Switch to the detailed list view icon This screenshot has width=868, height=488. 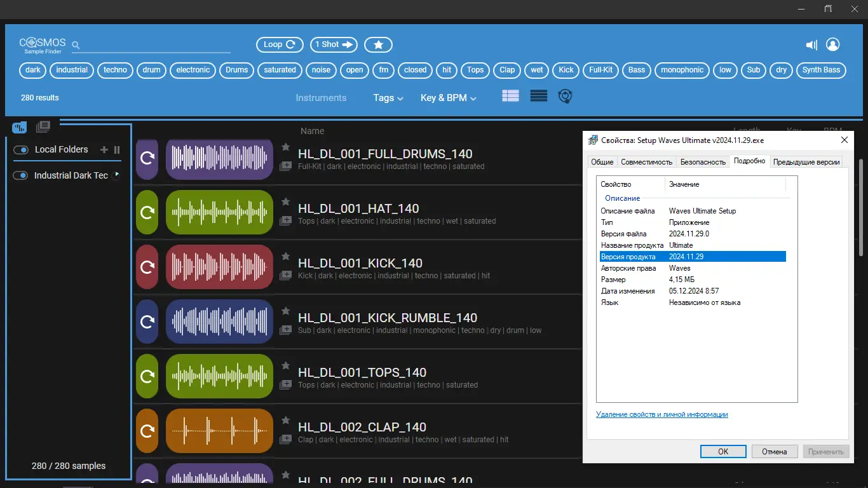pos(510,96)
